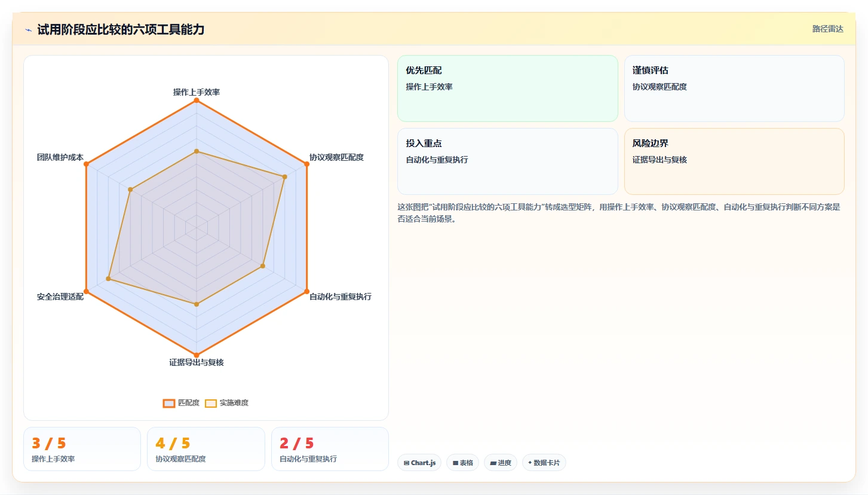The image size is (868, 495).
Task: Click radar axis label 操作上手效率 above the chart
Action: [197, 92]
